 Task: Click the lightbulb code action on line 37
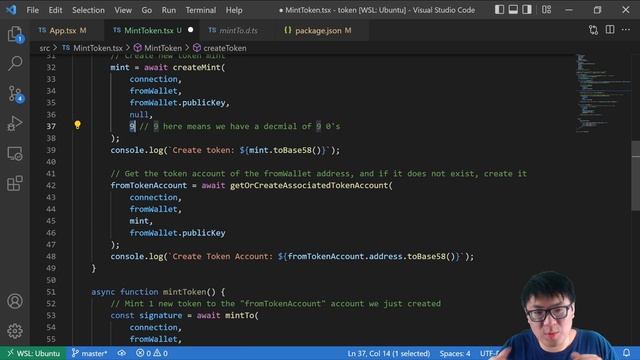click(78, 125)
